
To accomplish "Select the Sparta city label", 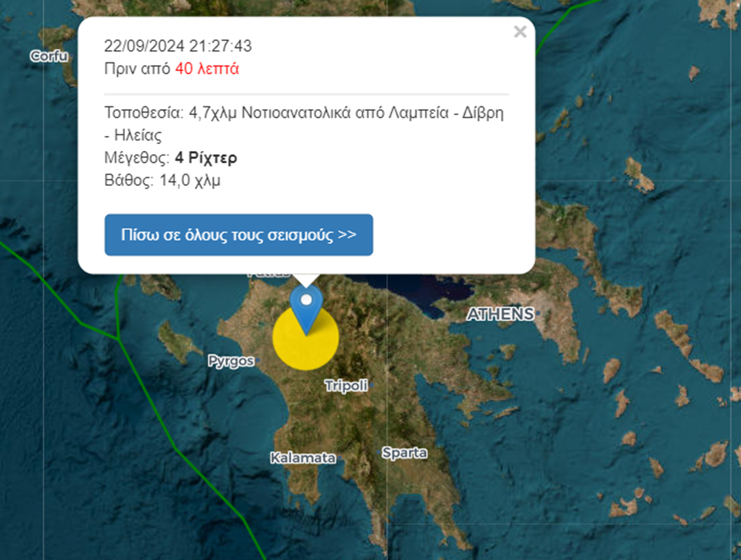I will (x=404, y=453).
